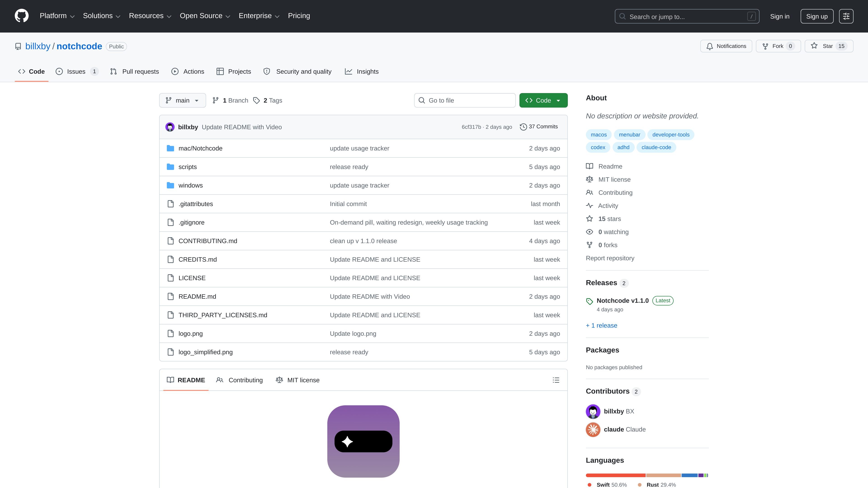Click the Sign up button
The width and height of the screenshot is (868, 488).
817,16
